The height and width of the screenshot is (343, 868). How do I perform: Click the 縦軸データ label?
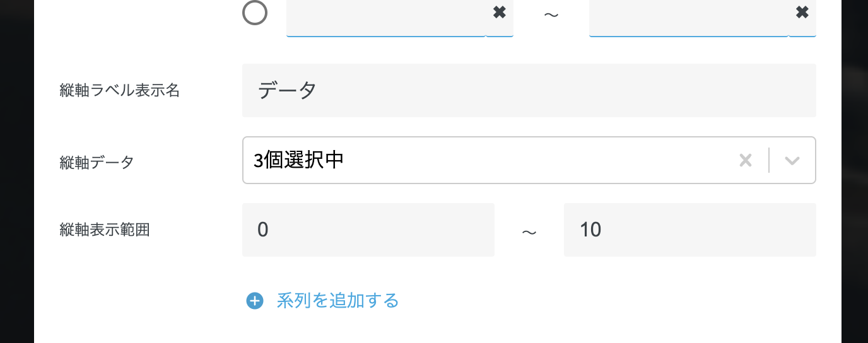pos(97,163)
